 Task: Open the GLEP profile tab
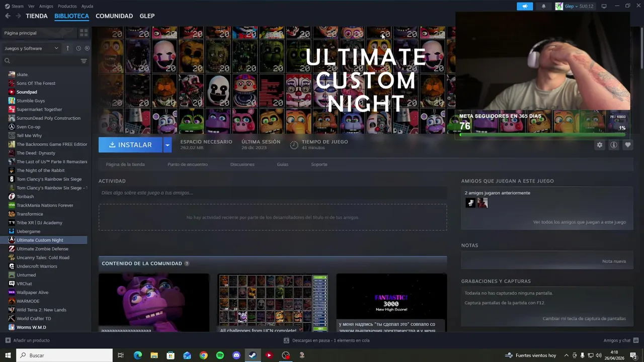147,16
